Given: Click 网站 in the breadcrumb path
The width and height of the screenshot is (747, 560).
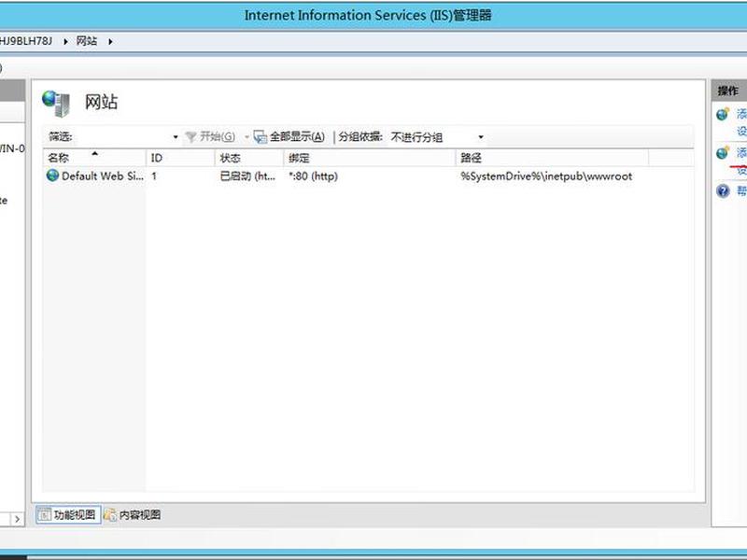Looking at the screenshot, I should pyautogui.click(x=87, y=41).
